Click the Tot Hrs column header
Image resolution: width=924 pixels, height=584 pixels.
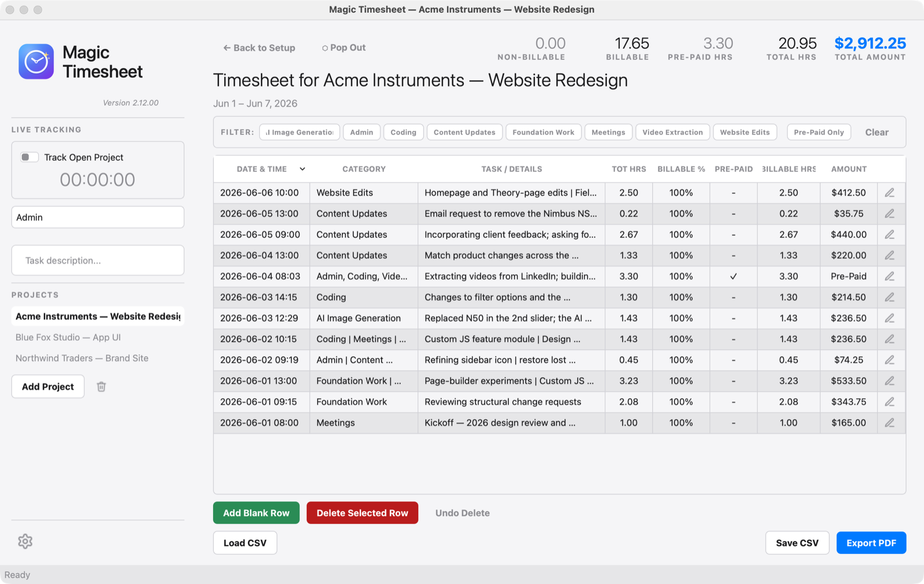click(x=629, y=169)
